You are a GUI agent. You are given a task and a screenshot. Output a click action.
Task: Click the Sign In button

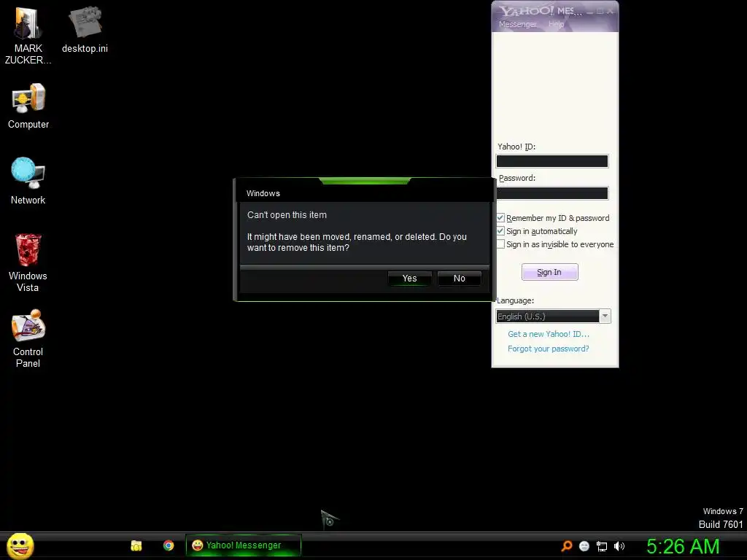click(x=550, y=272)
